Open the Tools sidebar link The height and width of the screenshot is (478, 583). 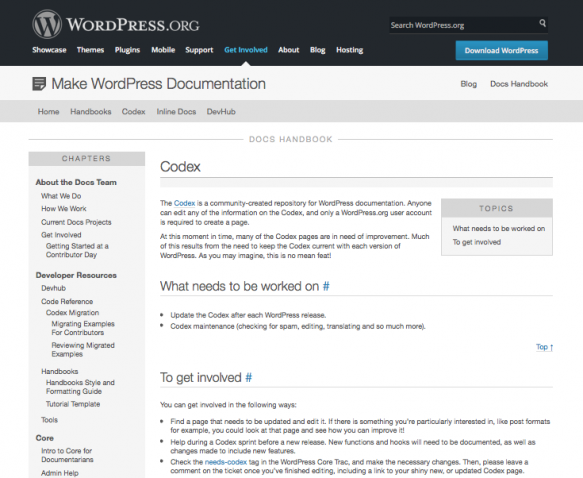pos(49,420)
